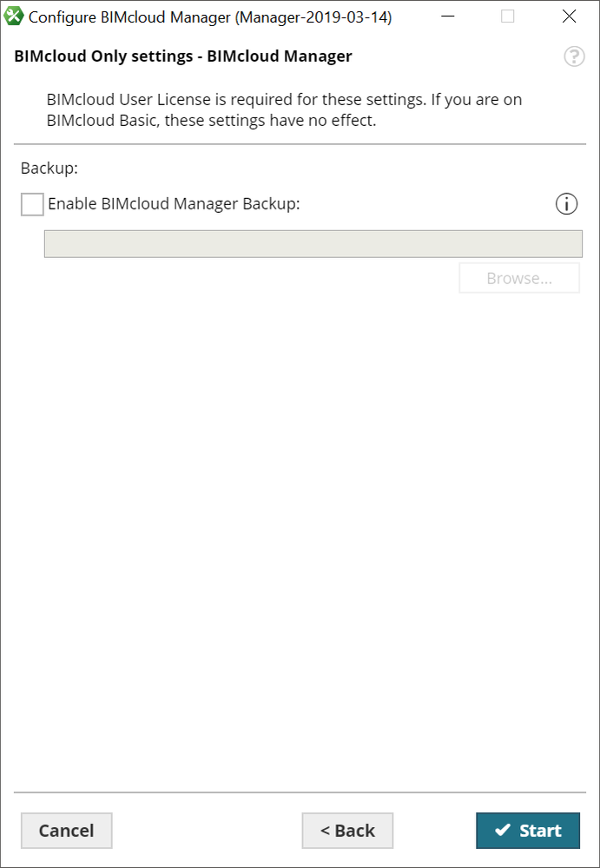600x868 pixels.
Task: Click the backup folder path field
Action: (313, 244)
